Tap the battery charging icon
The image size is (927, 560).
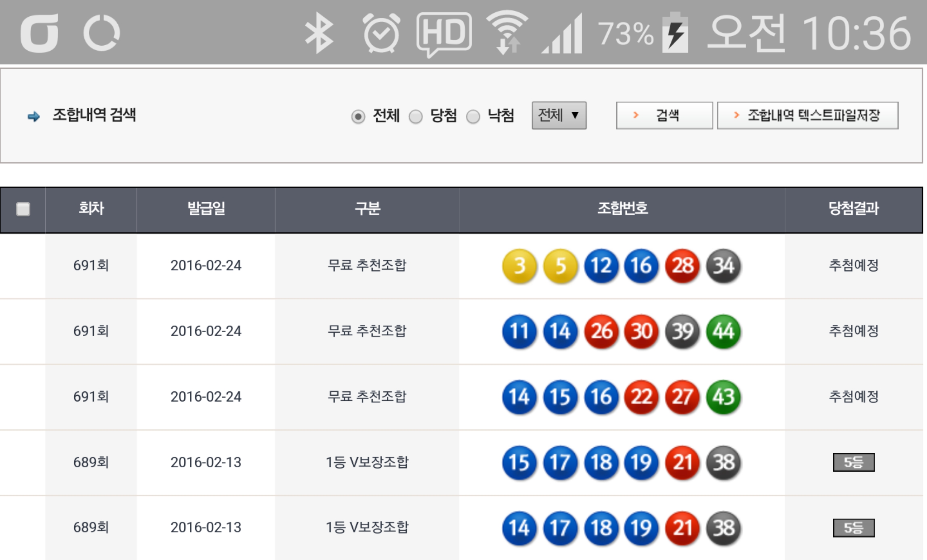click(x=675, y=33)
